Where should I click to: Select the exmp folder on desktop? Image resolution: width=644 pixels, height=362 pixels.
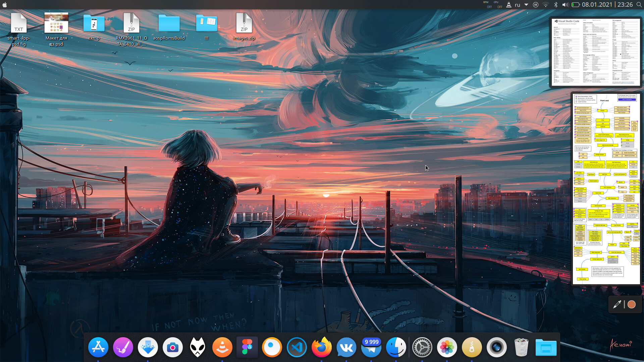94,27
